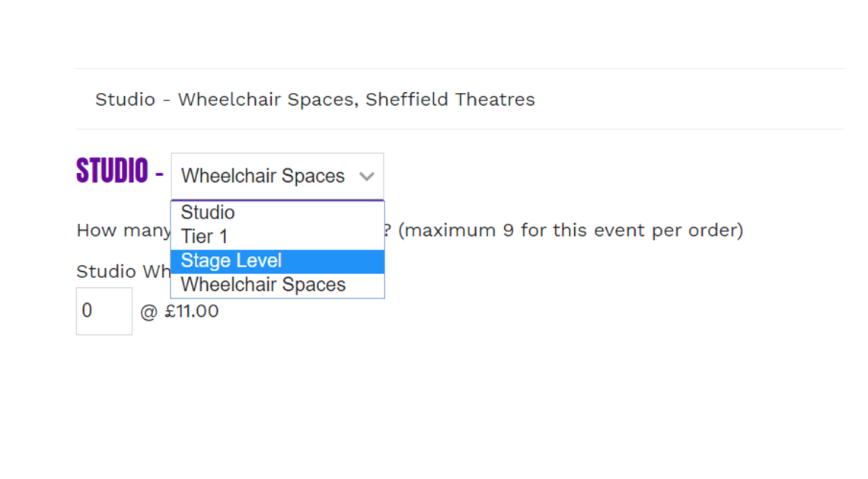
Task: Click the selected value text in the combo box
Action: point(263,176)
